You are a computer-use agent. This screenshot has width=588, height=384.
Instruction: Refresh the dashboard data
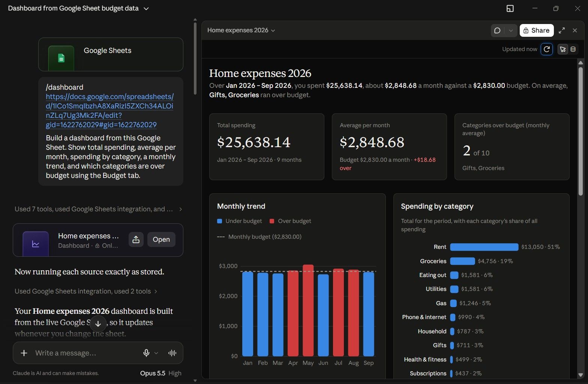[x=547, y=49]
